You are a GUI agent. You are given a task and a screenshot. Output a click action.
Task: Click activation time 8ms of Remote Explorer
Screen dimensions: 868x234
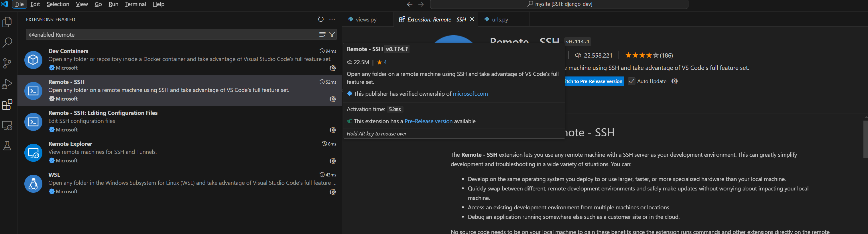[329, 144]
